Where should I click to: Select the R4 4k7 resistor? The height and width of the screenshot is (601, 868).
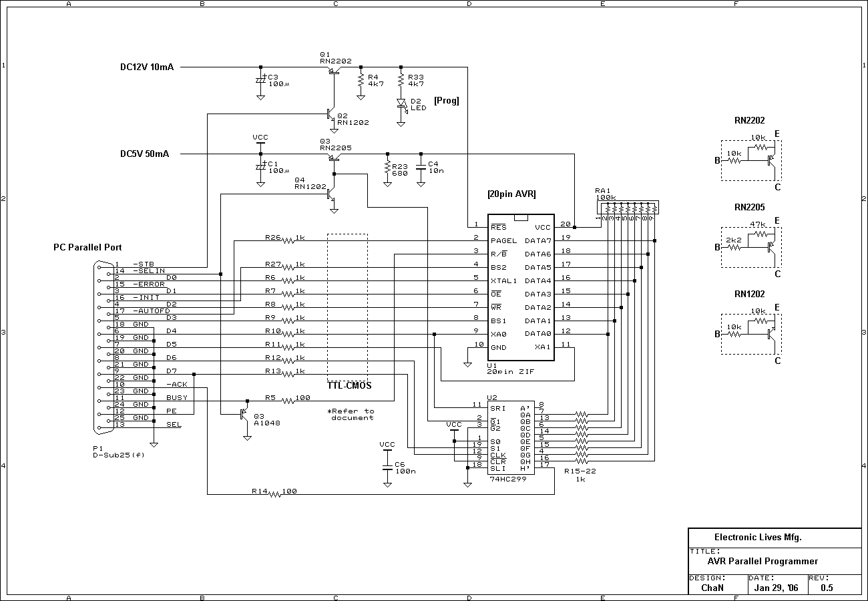[x=361, y=81]
